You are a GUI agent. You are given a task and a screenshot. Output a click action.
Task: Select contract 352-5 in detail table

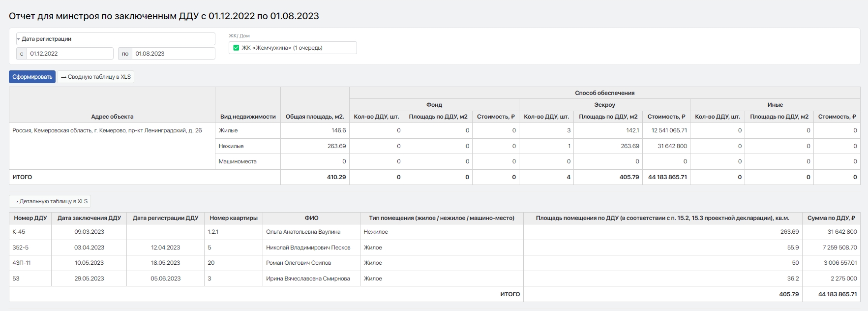[20, 248]
